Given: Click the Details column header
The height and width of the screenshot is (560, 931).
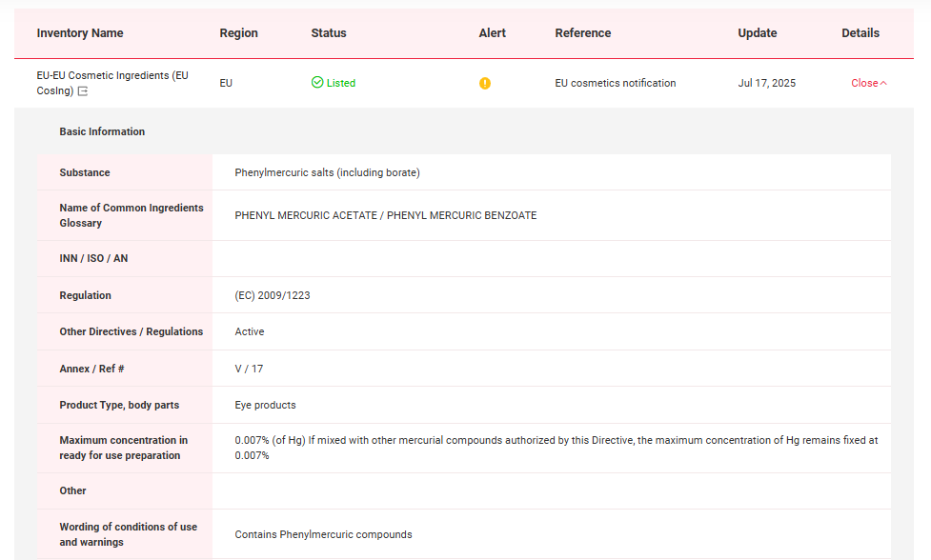Looking at the screenshot, I should click(860, 33).
